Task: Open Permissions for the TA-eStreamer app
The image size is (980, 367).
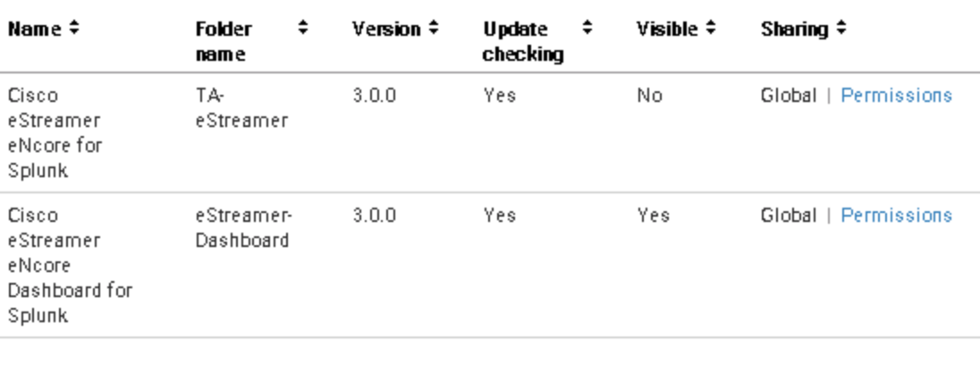Action: pyautogui.click(x=896, y=96)
